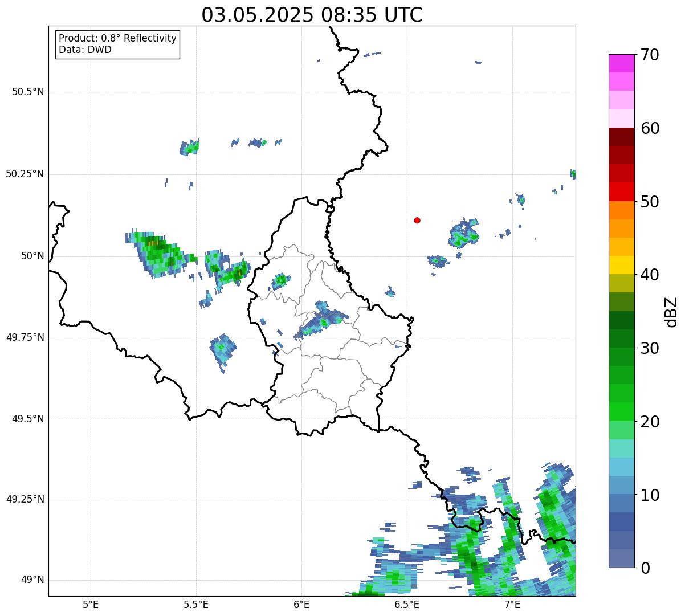Click the colorbar tick label '20'

650,422
